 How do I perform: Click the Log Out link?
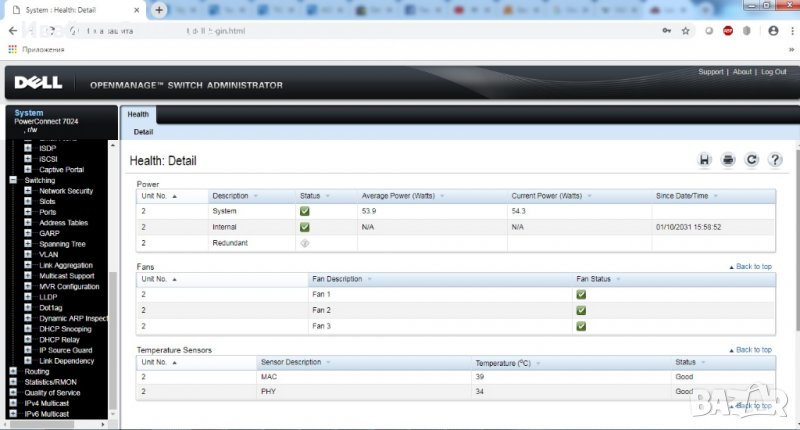[773, 72]
